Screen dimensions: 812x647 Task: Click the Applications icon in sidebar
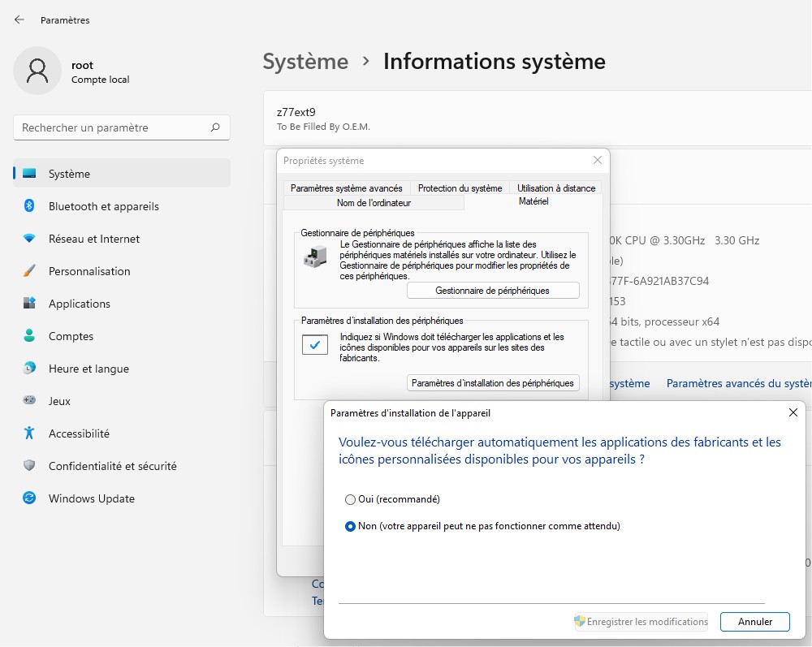click(x=29, y=304)
